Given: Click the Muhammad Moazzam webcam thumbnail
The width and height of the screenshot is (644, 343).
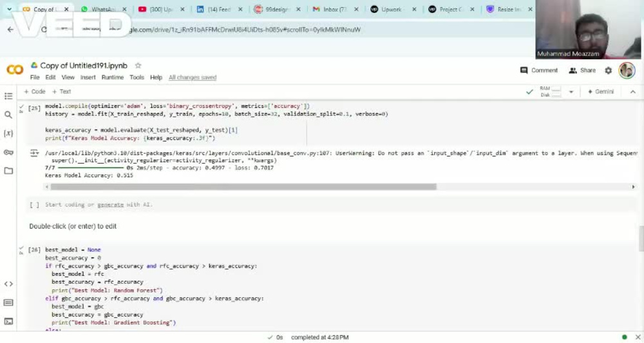Looking at the screenshot, I should pos(588,30).
